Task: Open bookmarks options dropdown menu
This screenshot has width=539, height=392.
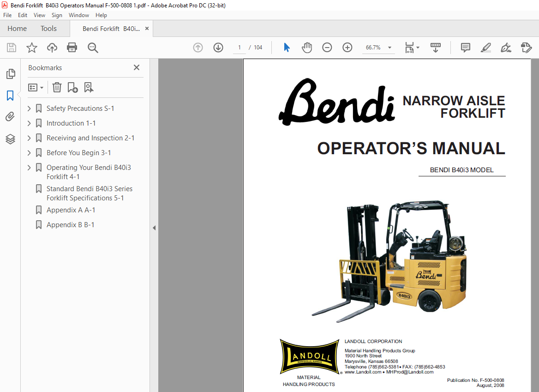Action: 36,87
